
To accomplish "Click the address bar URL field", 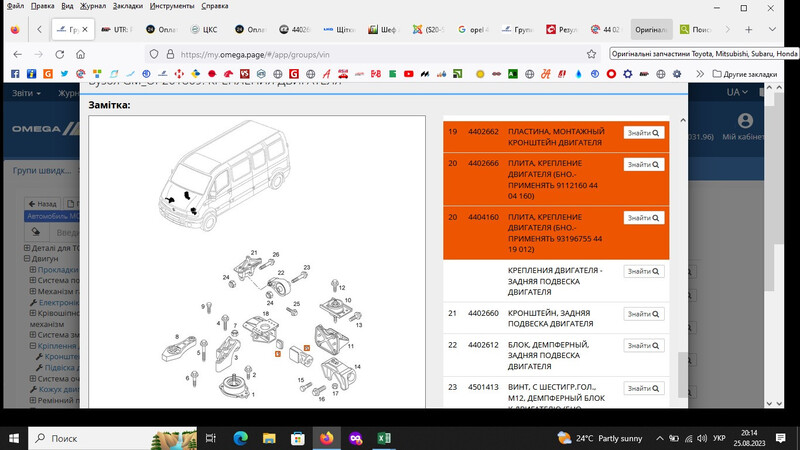I will click(x=380, y=54).
